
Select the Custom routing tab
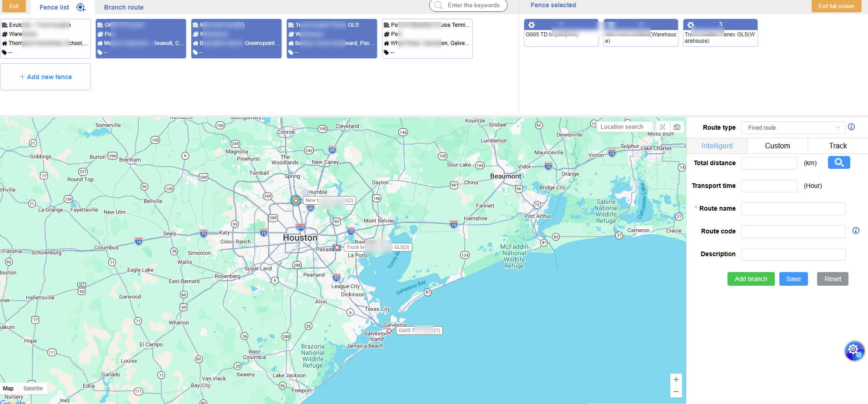pyautogui.click(x=777, y=146)
